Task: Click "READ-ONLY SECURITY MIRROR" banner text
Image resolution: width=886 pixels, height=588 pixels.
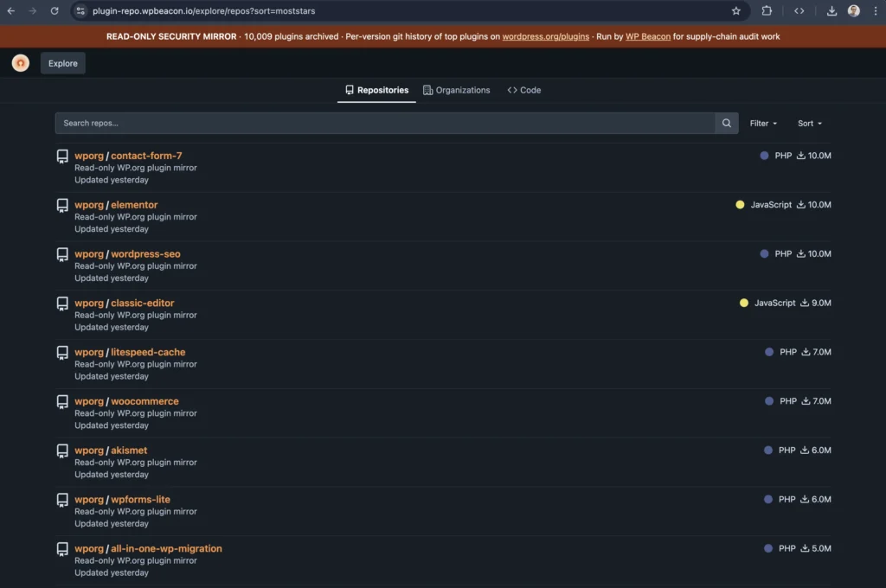Action: pyautogui.click(x=171, y=36)
